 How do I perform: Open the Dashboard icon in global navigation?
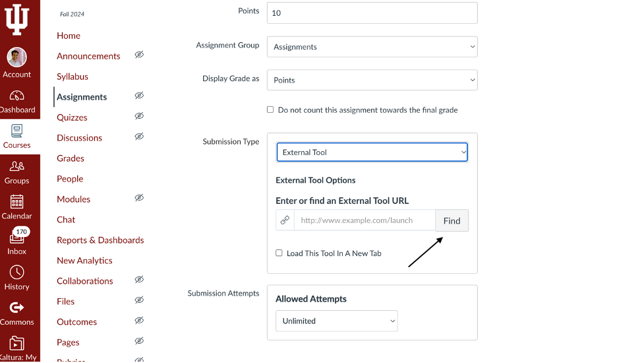17,96
